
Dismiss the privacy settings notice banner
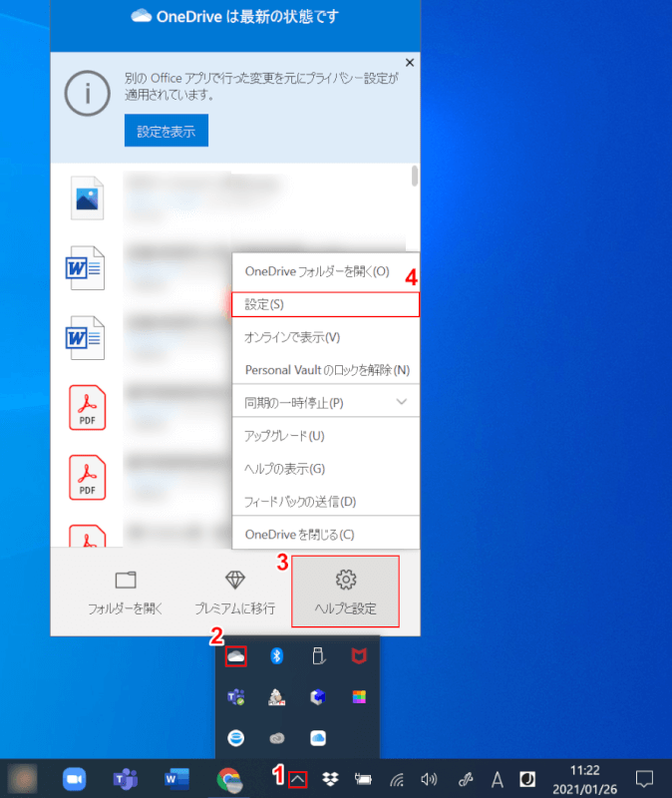pyautogui.click(x=409, y=62)
